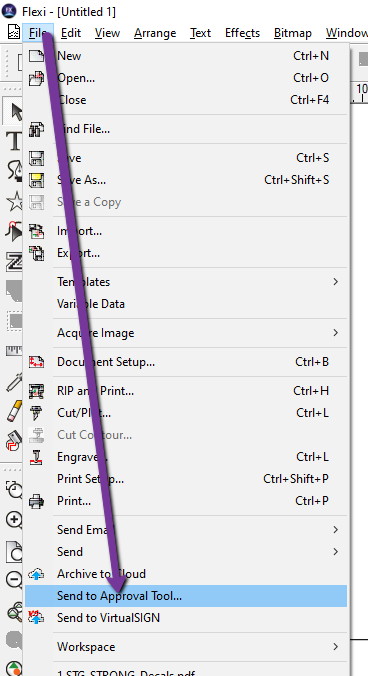Expand the Workspace submenu arrow
This screenshot has width=368, height=676.
coord(336,647)
